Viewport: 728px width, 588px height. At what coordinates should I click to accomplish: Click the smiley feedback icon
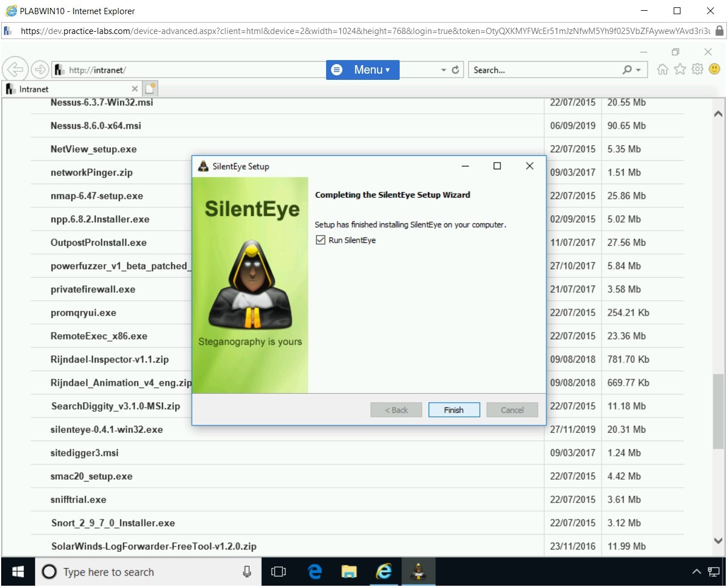(714, 69)
